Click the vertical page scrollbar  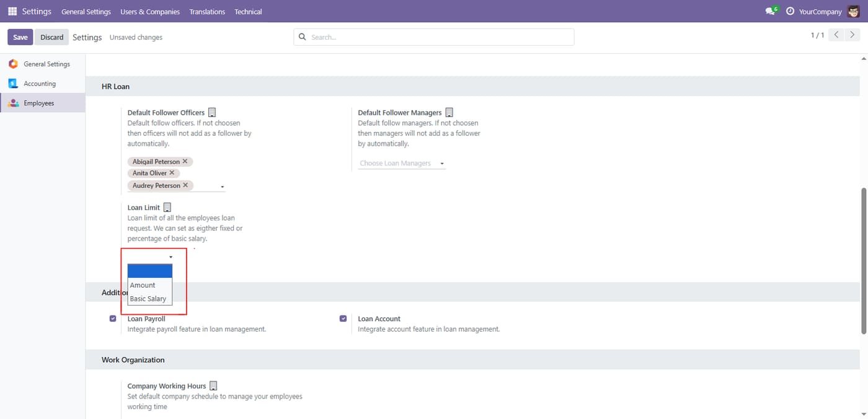(x=864, y=260)
